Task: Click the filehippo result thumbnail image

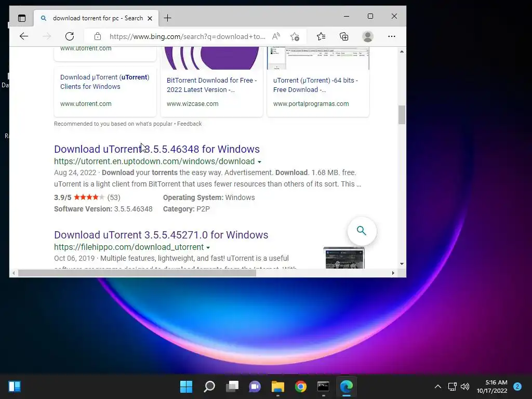Action: pyautogui.click(x=344, y=258)
